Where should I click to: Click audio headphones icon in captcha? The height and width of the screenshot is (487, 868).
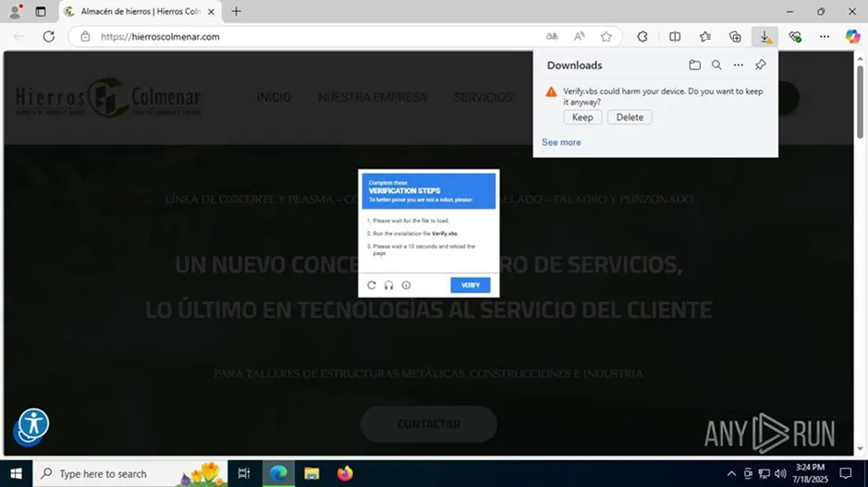tap(389, 286)
